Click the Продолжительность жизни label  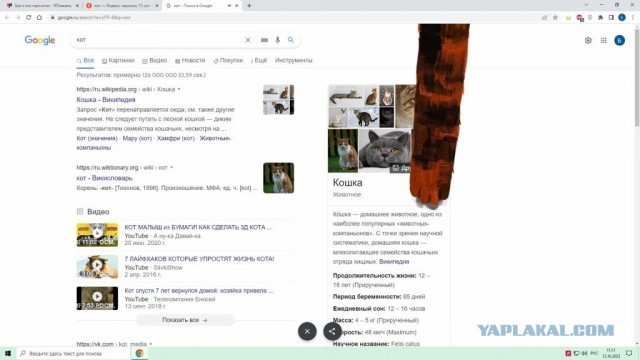click(374, 276)
